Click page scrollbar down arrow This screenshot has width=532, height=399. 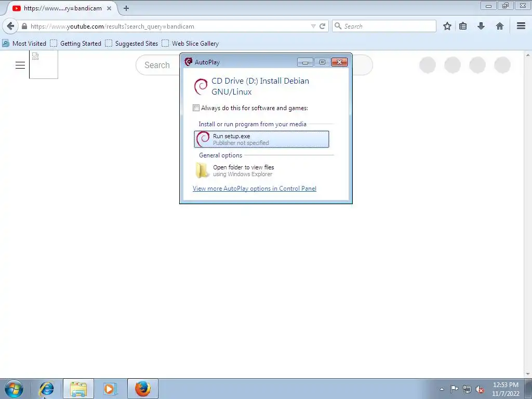pyautogui.click(x=528, y=374)
